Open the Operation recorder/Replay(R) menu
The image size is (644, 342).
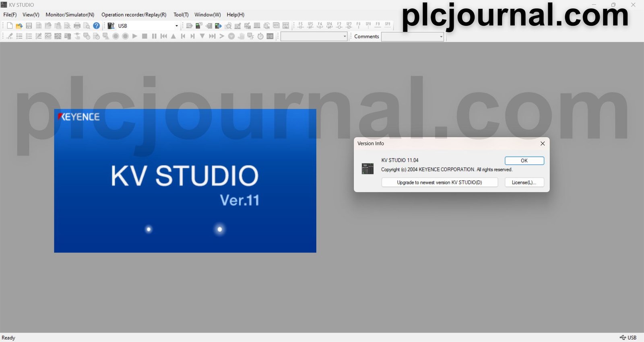[x=134, y=14]
